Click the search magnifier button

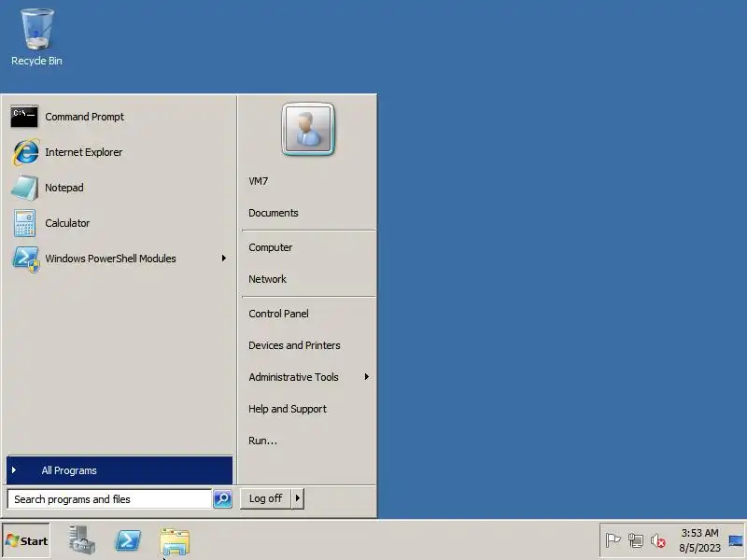click(222, 498)
